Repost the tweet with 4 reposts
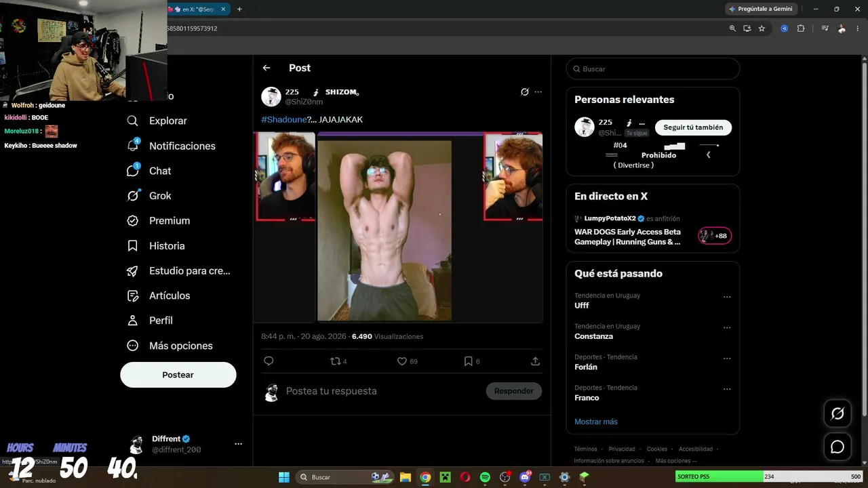 (338, 361)
